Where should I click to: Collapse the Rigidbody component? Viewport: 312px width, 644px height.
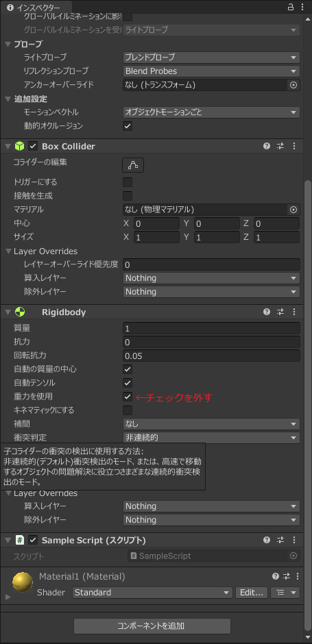pyautogui.click(x=8, y=312)
